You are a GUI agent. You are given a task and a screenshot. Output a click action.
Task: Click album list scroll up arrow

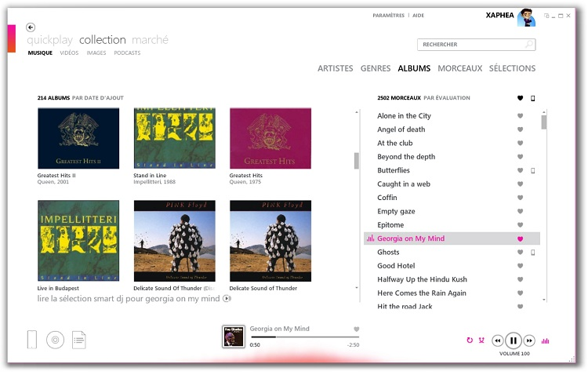[356, 112]
